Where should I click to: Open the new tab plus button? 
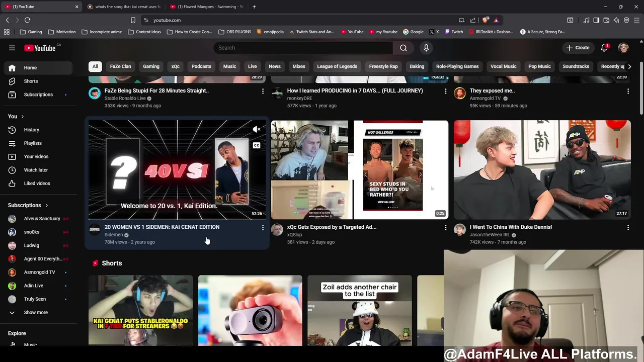tap(254, 7)
